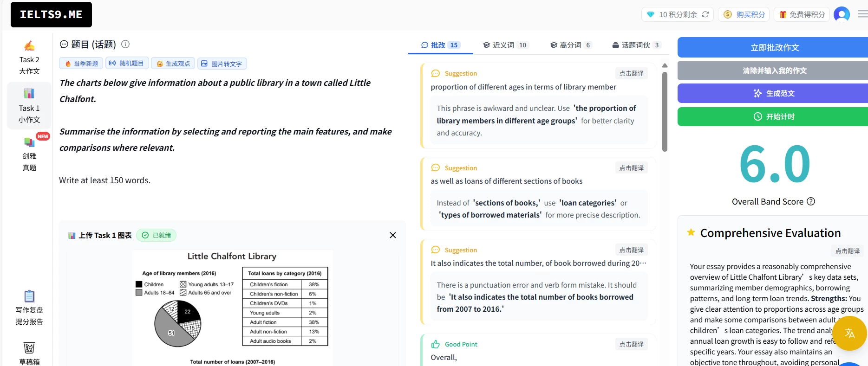Refresh remaining credits with the refresh icon
The image size is (868, 366).
pyautogui.click(x=705, y=14)
